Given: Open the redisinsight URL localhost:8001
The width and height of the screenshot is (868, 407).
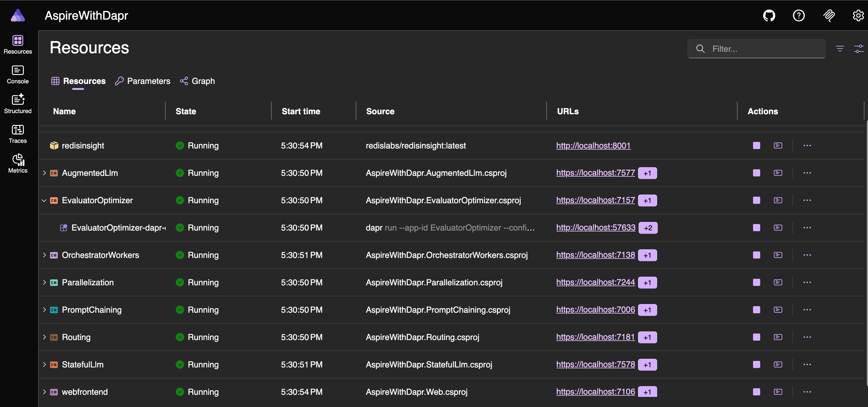Looking at the screenshot, I should pyautogui.click(x=593, y=145).
